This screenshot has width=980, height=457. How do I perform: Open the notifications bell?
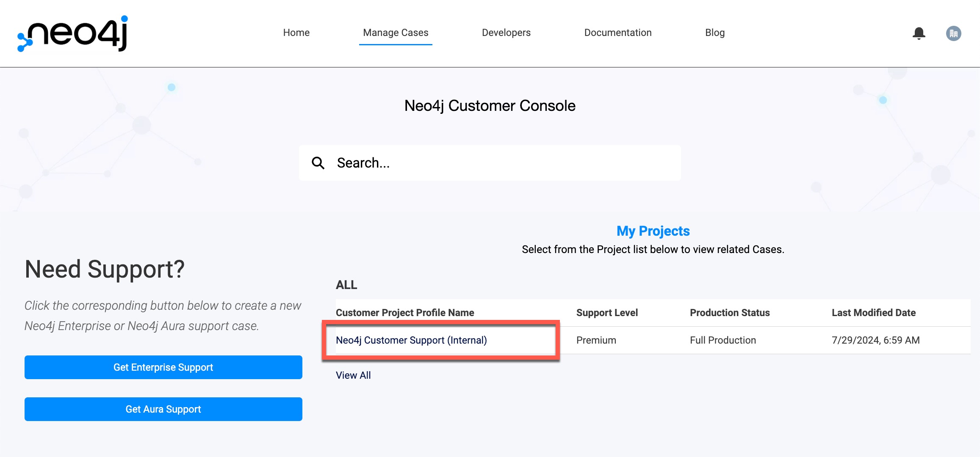pos(919,33)
